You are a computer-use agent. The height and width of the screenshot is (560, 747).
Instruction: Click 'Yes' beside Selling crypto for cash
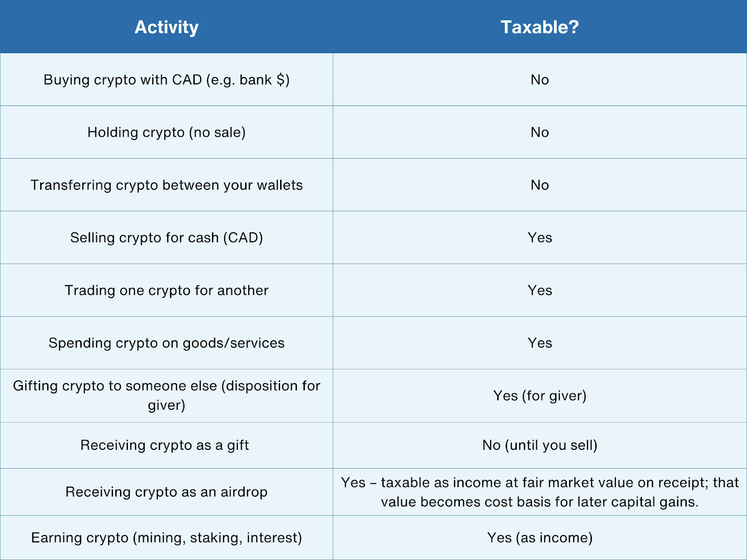point(540,238)
